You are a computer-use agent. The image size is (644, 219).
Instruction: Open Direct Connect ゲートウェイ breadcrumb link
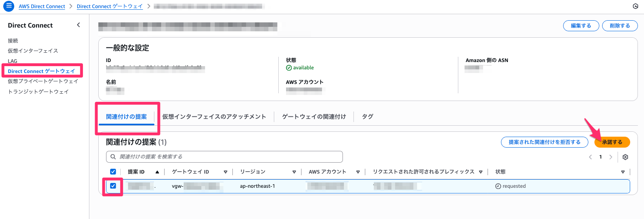click(110, 6)
